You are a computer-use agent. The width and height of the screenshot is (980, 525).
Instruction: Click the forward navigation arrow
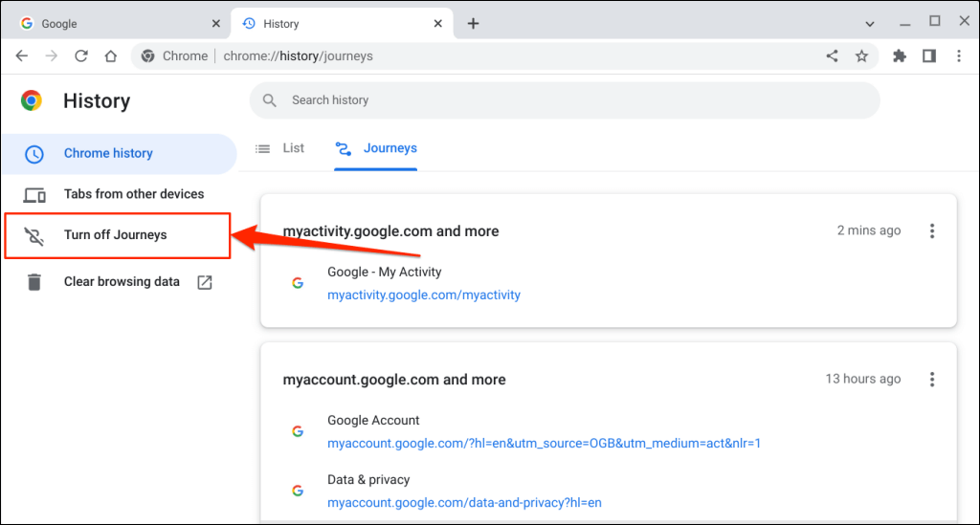(x=52, y=56)
